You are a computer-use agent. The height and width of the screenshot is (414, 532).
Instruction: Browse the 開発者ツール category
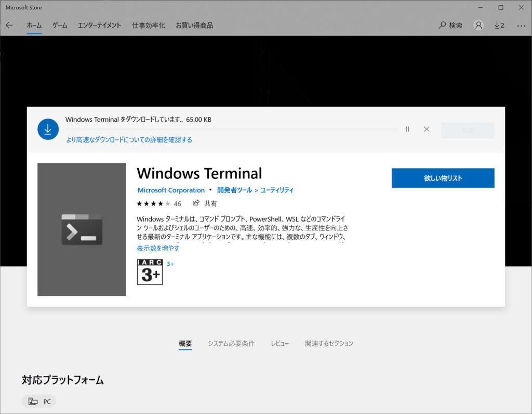234,190
